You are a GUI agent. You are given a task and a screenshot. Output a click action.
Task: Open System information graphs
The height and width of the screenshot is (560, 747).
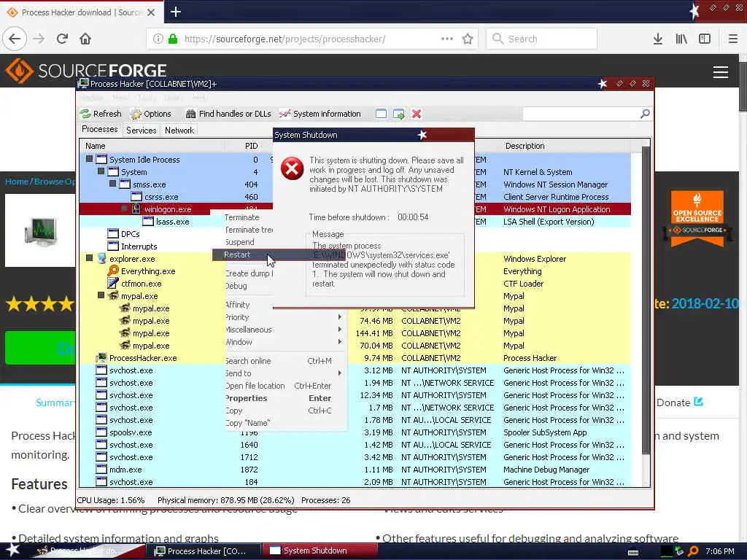(x=320, y=114)
